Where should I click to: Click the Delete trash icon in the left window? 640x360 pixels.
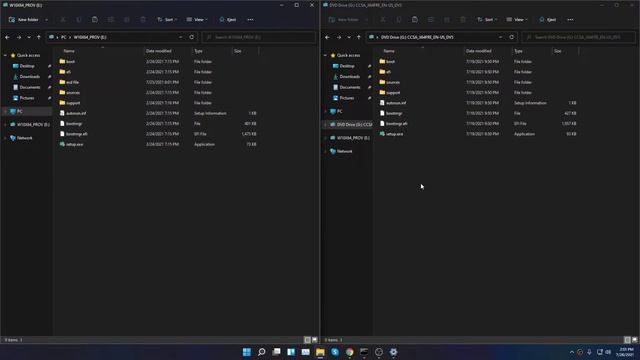(x=143, y=20)
